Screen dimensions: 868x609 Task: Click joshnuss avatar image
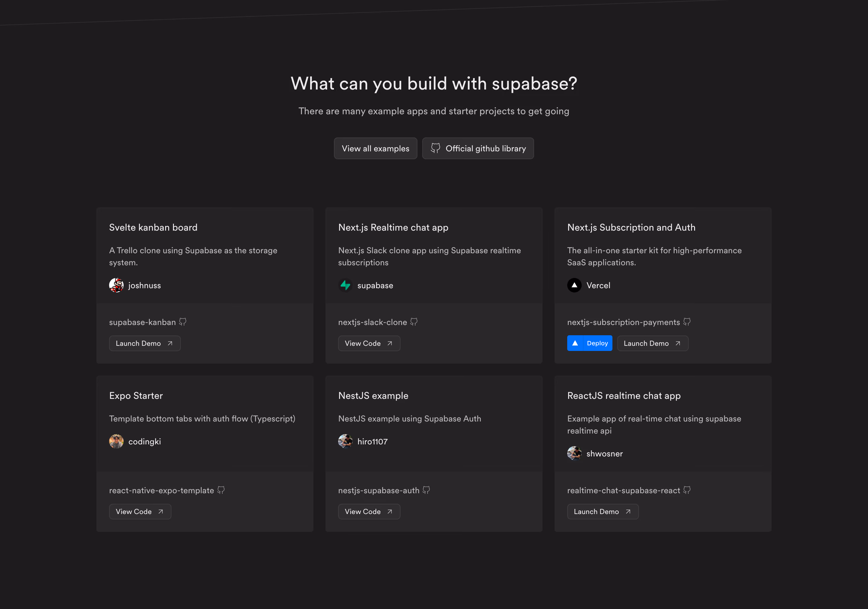click(x=116, y=285)
